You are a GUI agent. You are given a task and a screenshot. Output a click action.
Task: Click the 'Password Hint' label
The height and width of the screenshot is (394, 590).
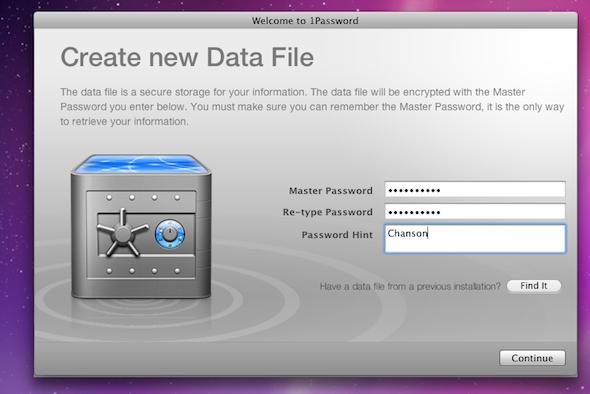click(337, 235)
